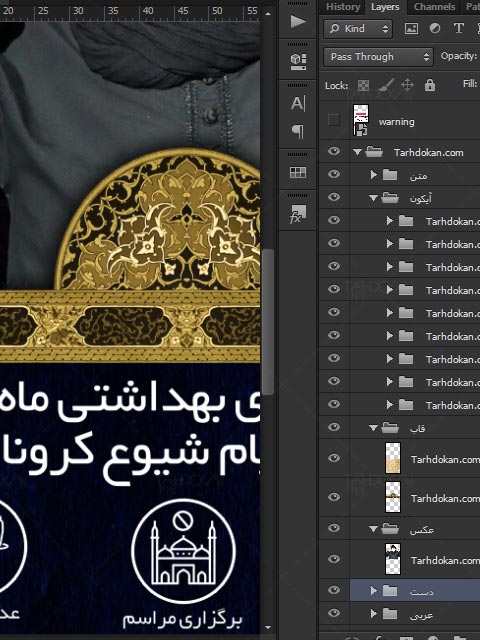Expand the عربی group
The height and width of the screenshot is (640, 480).
pyautogui.click(x=373, y=613)
